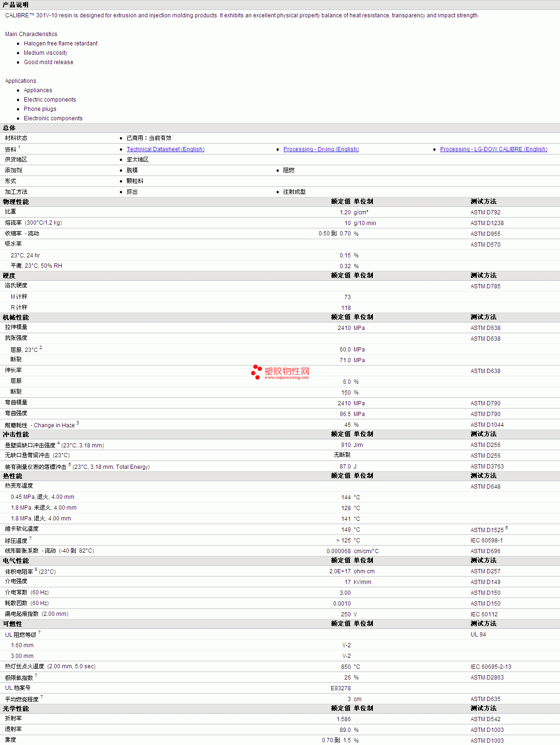This screenshot has width=560, height=745.
Task: Click the 已商用：当前有效 material status
Action: pos(149,138)
